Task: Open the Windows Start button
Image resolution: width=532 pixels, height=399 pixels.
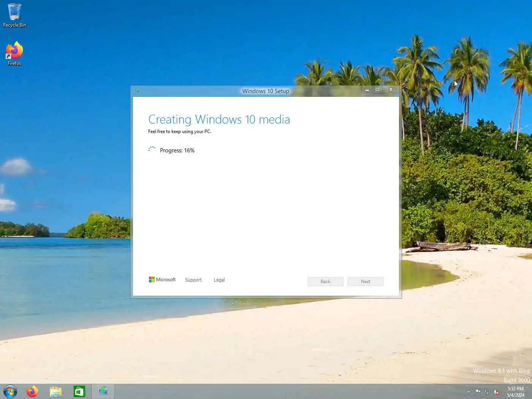Action: pyautogui.click(x=10, y=391)
